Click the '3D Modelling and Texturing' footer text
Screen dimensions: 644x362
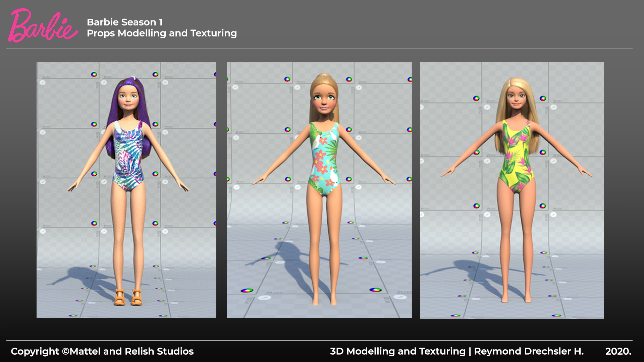point(397,351)
